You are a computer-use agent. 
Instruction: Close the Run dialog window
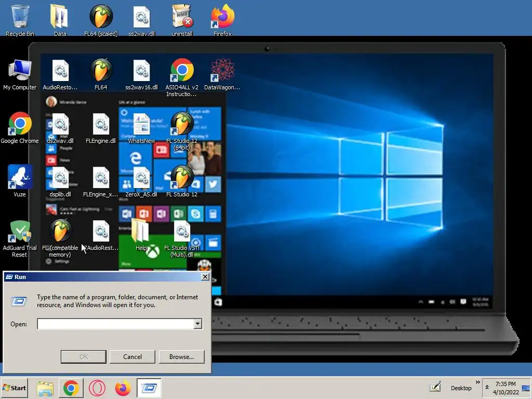pyautogui.click(x=205, y=277)
